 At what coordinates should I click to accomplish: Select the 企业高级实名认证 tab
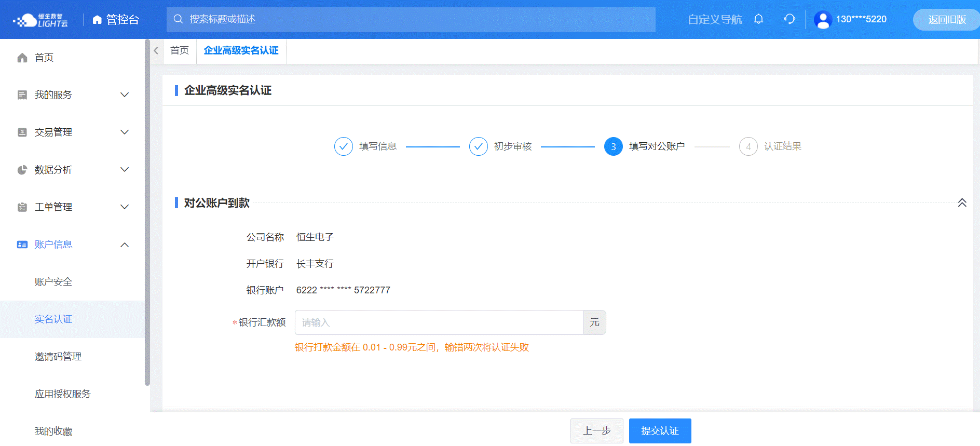(x=241, y=51)
